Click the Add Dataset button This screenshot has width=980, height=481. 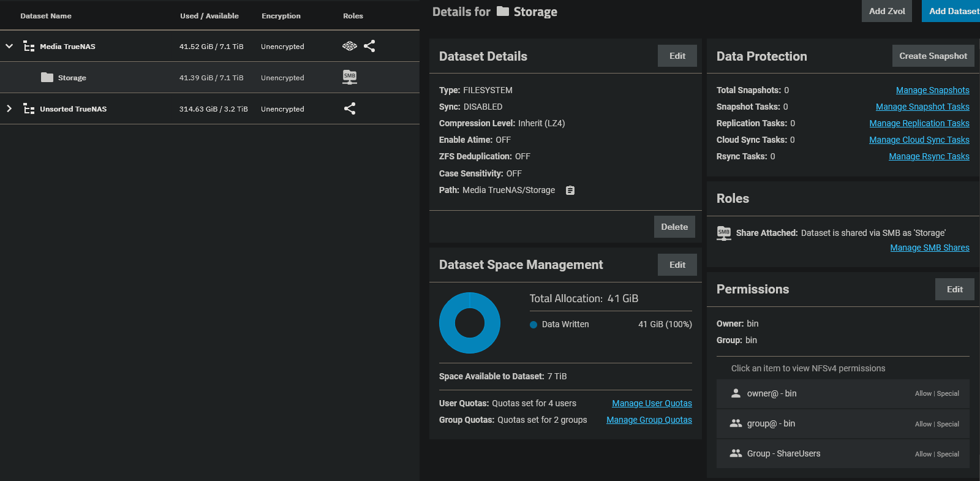[952, 11]
